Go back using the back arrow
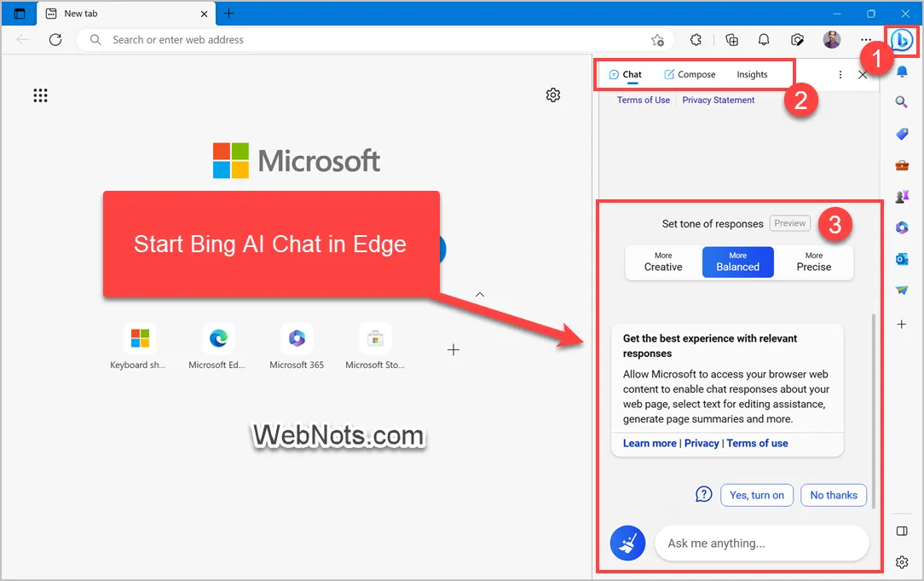 pyautogui.click(x=22, y=39)
